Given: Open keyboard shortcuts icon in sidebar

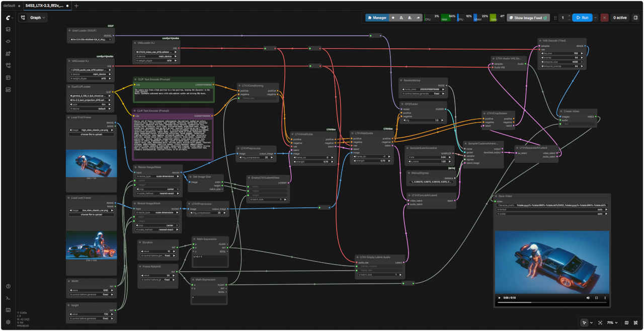Looking at the screenshot, I should click(8, 310).
